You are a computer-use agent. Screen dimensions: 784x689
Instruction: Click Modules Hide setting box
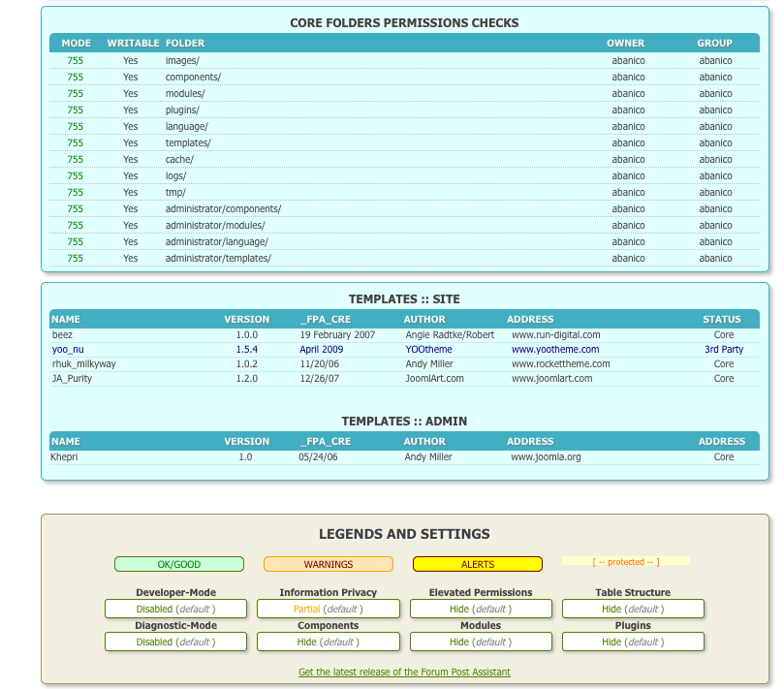481,642
